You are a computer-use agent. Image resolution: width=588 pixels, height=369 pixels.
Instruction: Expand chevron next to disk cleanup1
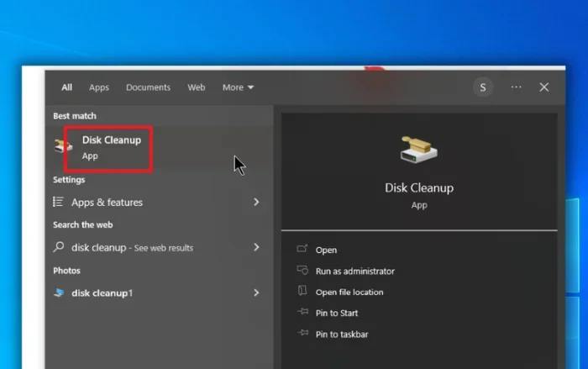(x=256, y=293)
